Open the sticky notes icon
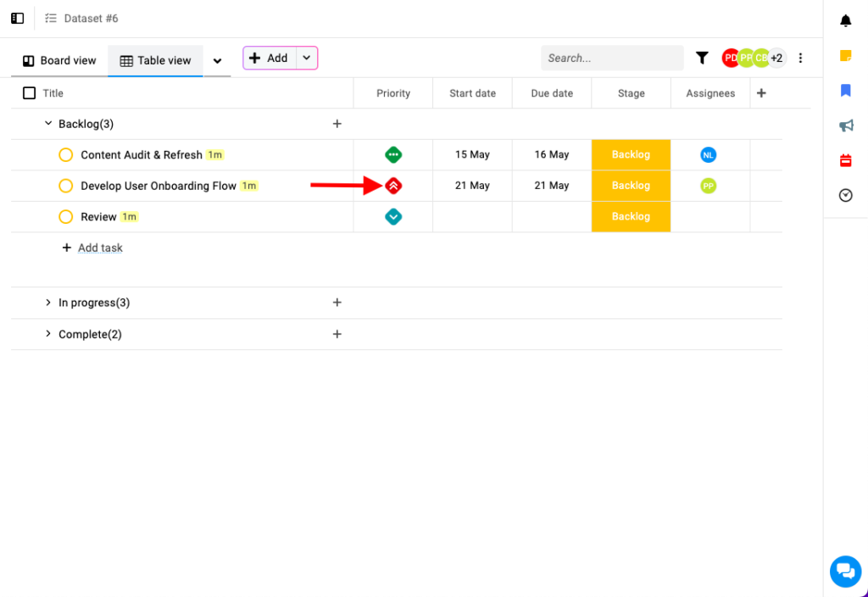This screenshot has width=868, height=597. pyautogui.click(x=845, y=56)
